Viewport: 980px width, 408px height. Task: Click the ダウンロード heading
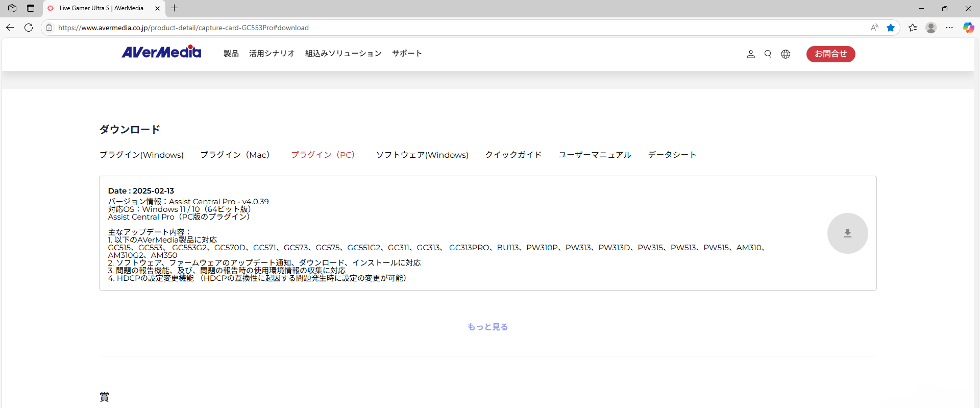[130, 129]
